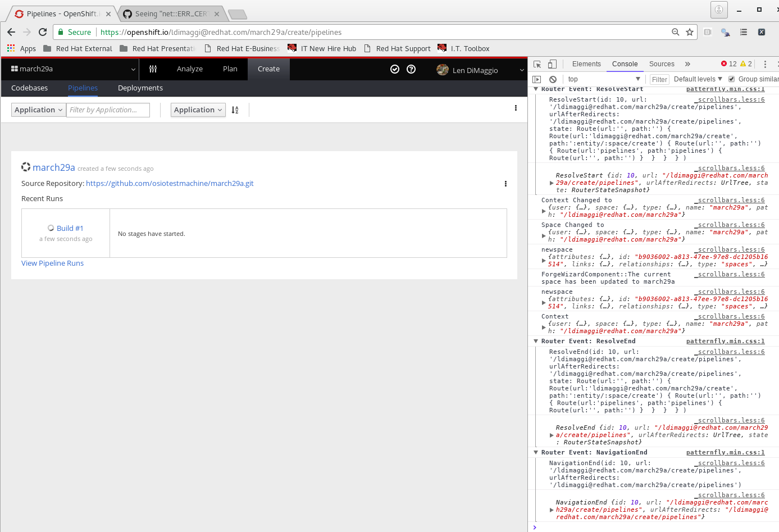Switch to the Sources tab in DevTools

coord(662,63)
